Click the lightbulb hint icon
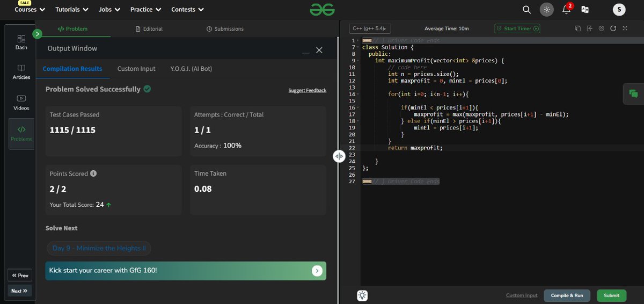Viewport: 644px width, 304px height. pos(362,295)
